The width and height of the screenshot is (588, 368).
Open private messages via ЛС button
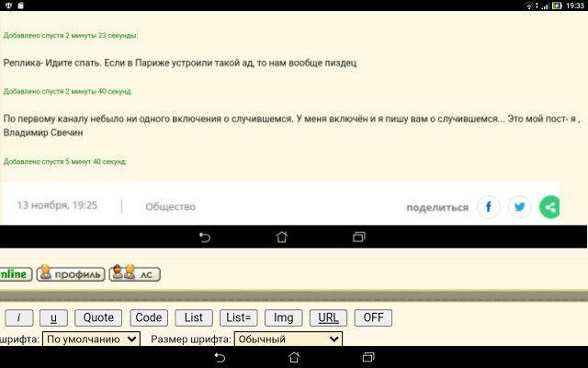point(135,273)
